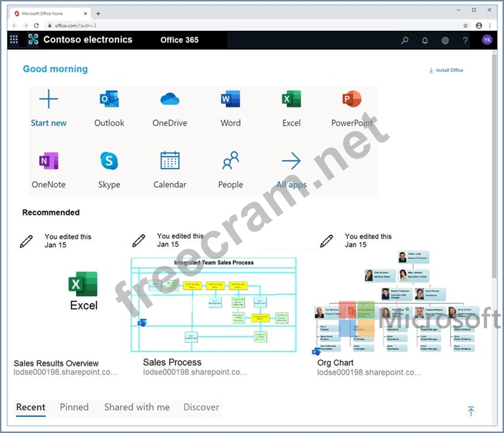504x433 pixels.
Task: Launch Skype app icon
Action: point(109,160)
